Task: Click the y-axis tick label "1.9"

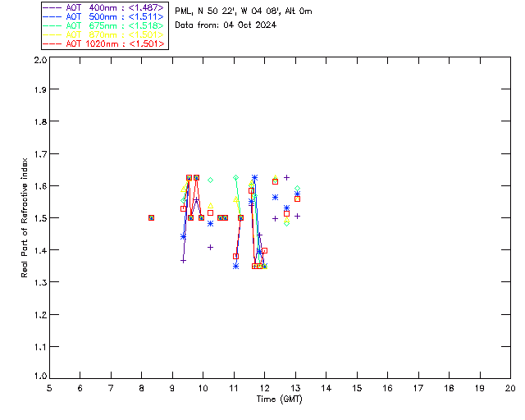Action: (40, 89)
